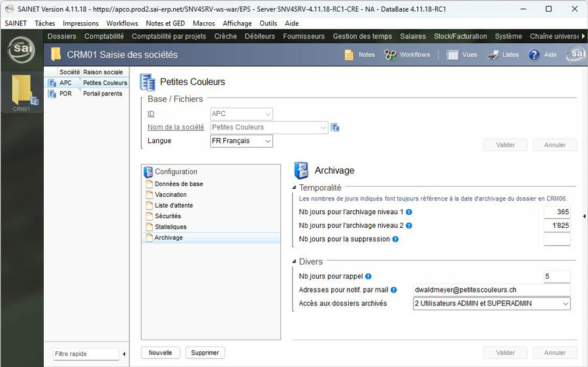The image size is (588, 367).
Task: Click the Raison sociale column header
Action: (x=103, y=72)
